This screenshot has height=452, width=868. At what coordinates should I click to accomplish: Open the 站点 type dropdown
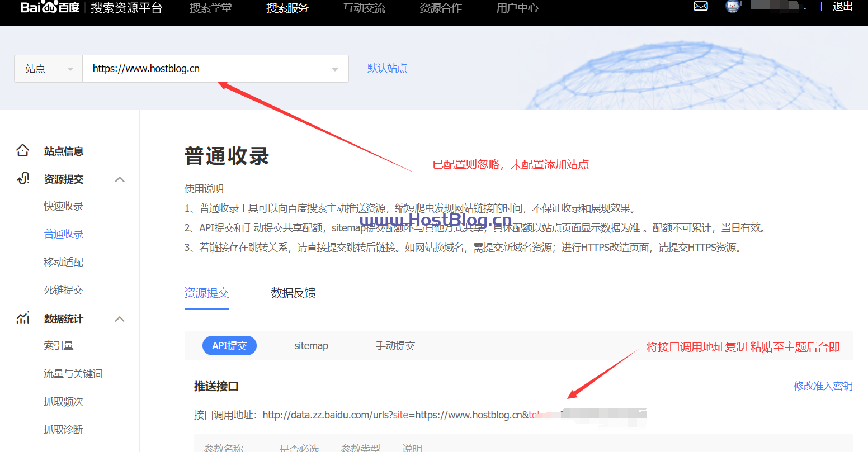49,69
